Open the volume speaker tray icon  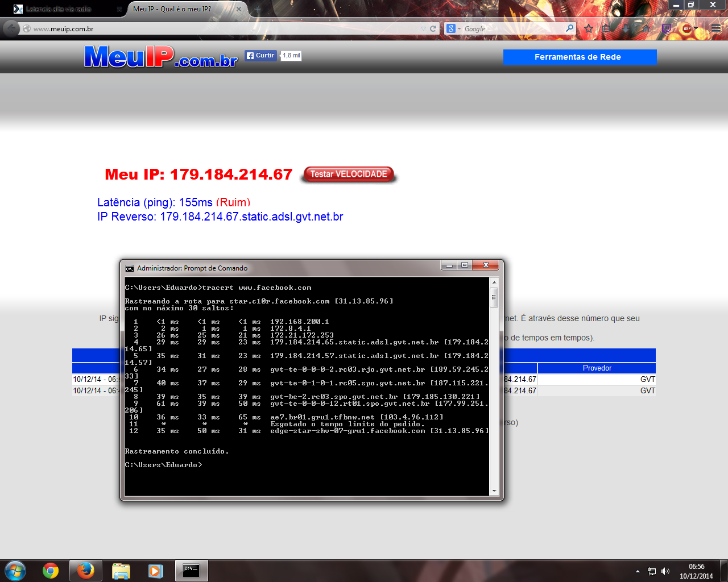(665, 571)
